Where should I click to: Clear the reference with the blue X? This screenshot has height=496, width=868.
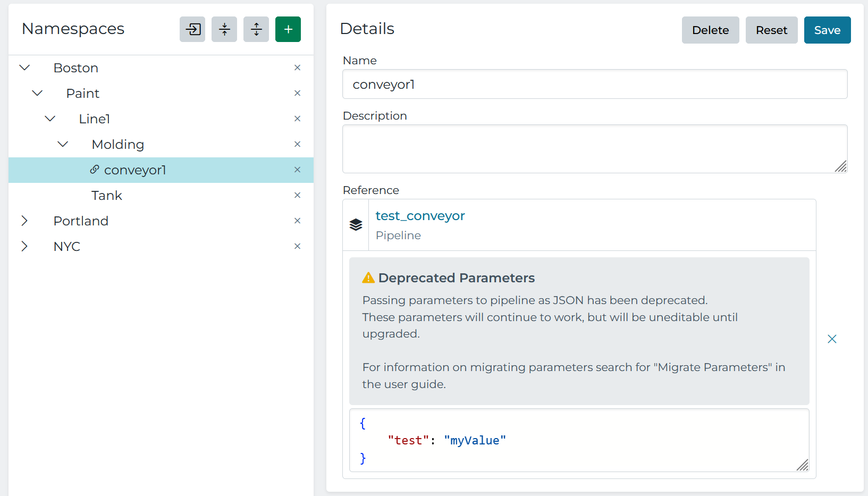832,339
